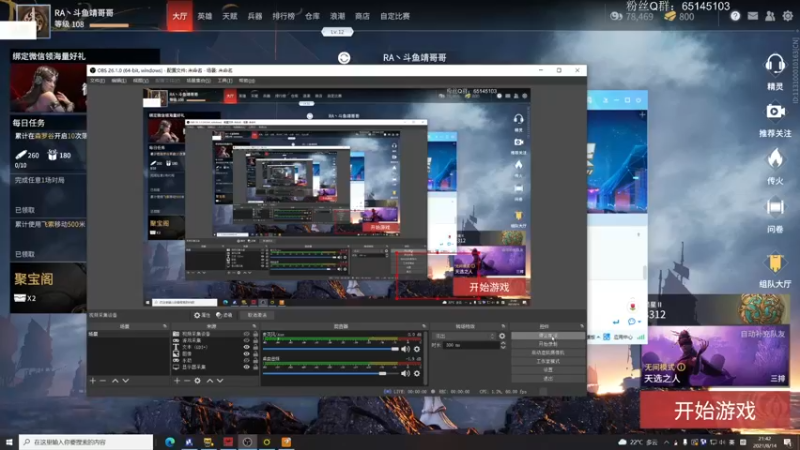Lock the 文本 (GDI+) source
This screenshot has width=800, height=450.
pos(255,347)
